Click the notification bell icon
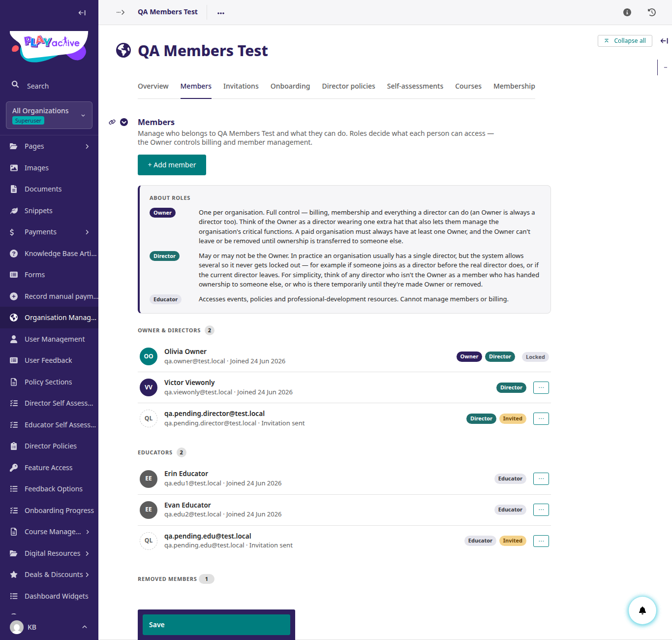 click(x=642, y=610)
